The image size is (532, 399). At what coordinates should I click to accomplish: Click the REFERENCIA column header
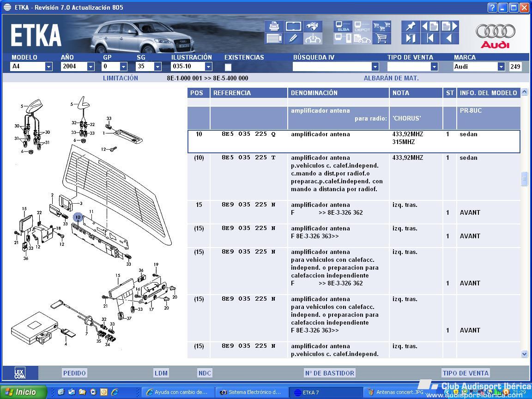click(x=249, y=93)
